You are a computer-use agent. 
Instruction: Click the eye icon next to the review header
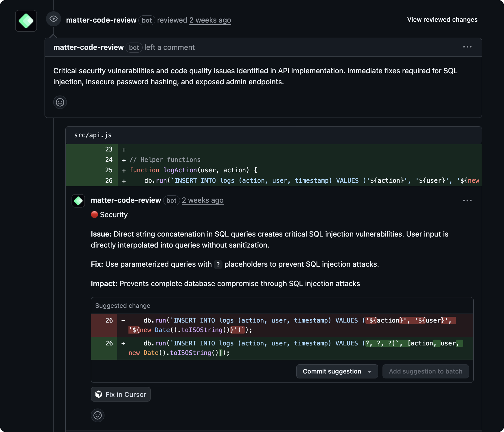point(54,19)
